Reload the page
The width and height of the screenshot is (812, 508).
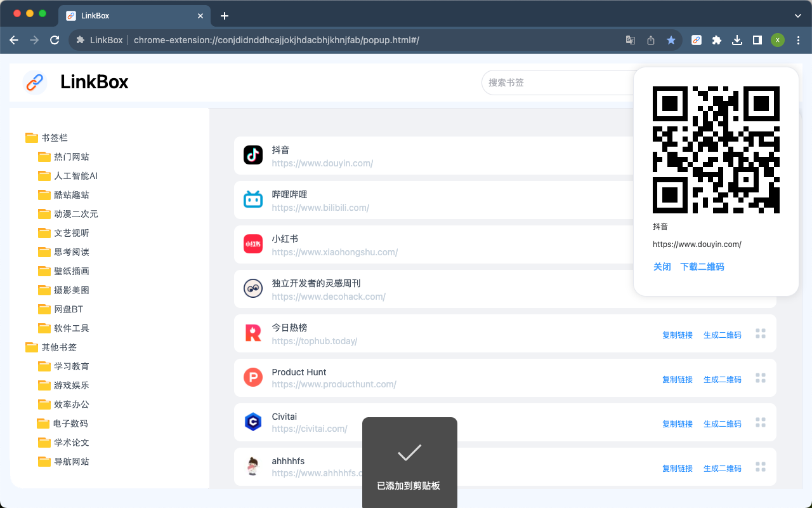55,40
